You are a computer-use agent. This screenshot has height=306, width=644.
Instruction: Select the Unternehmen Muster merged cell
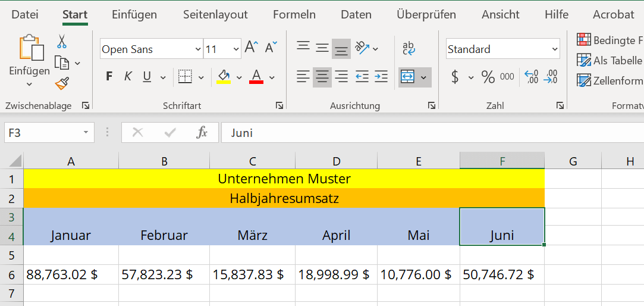coord(284,179)
